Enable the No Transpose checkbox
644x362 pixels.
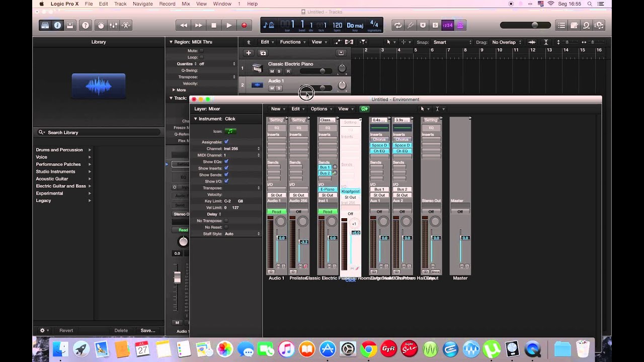[x=226, y=221]
